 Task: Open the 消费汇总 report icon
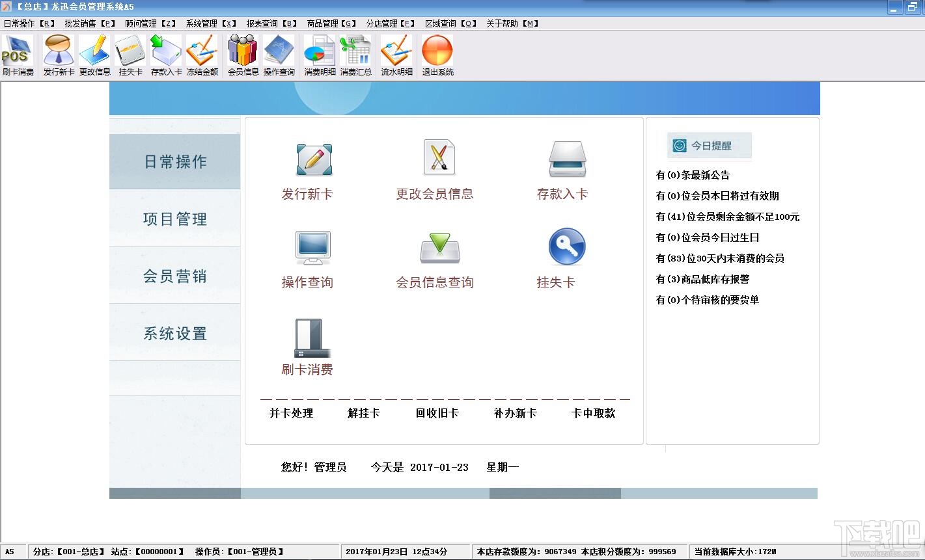pos(355,55)
